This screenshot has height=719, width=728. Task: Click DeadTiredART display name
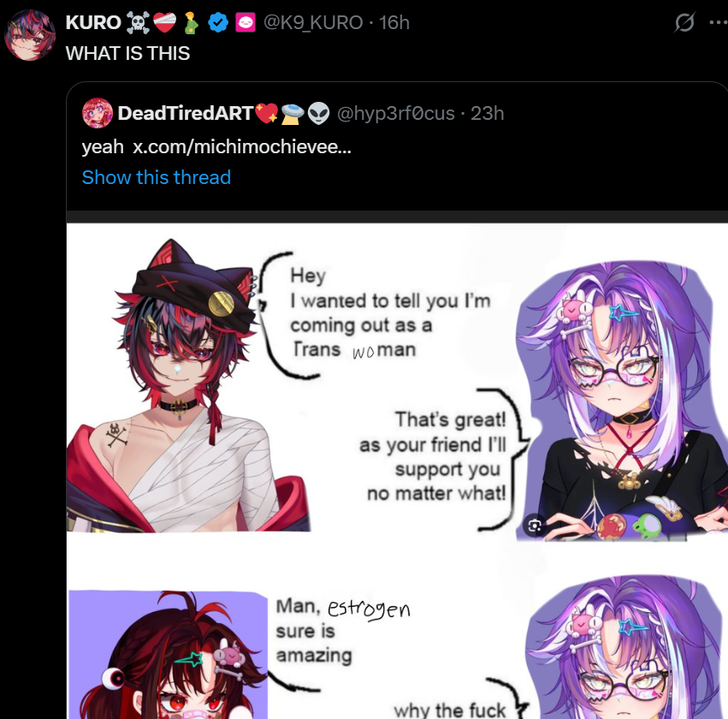pos(186,113)
